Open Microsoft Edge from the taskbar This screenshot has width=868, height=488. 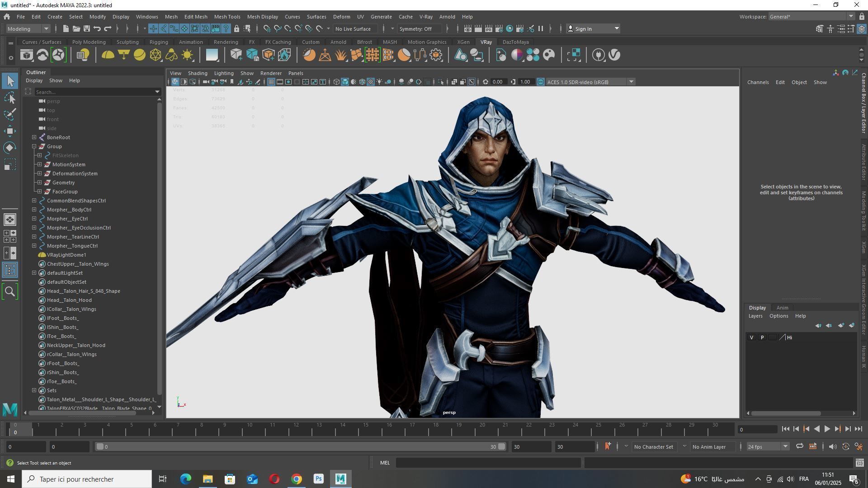pyautogui.click(x=185, y=479)
